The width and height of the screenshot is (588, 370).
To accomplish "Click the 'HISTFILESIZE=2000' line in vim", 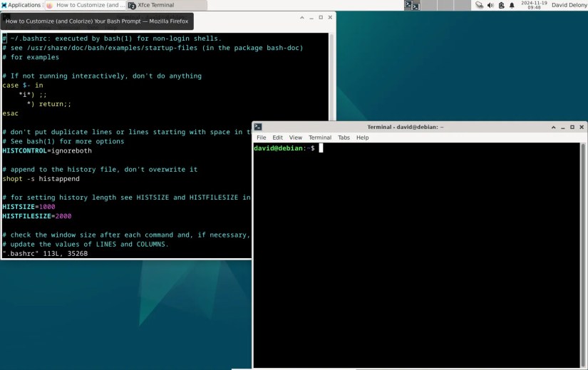I will (x=37, y=216).
